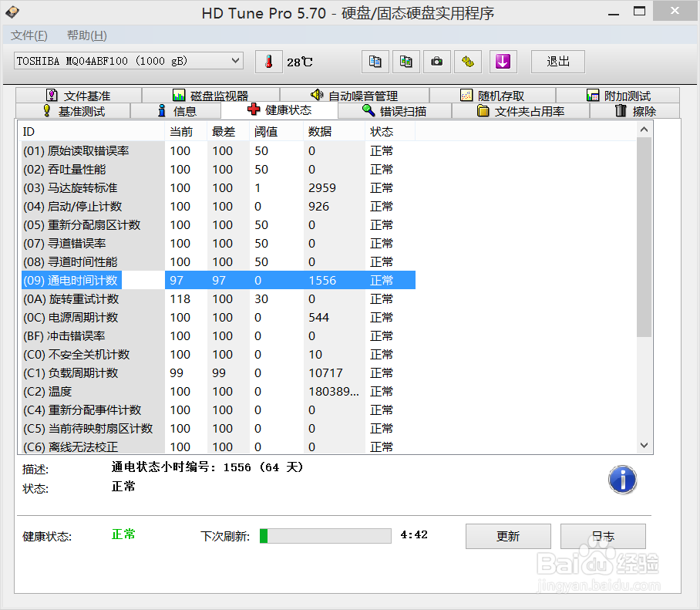Select row (C6) 离线无法校正
This screenshot has width=700, height=610.
218,447
